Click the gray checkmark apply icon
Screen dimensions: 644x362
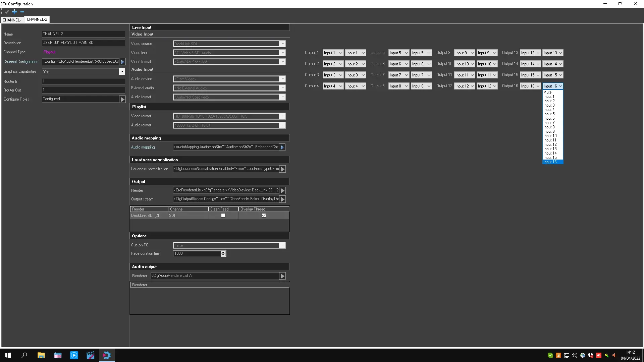pyautogui.click(x=7, y=12)
